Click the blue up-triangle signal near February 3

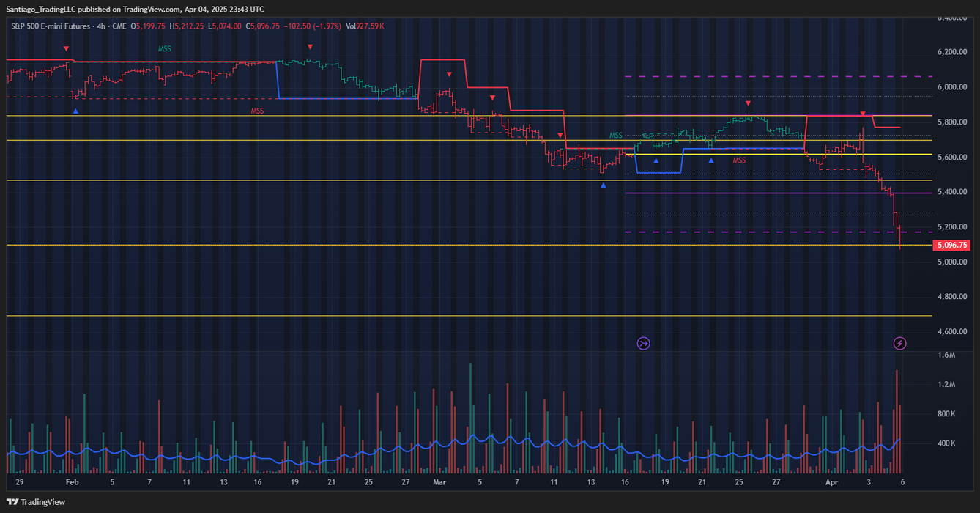[x=75, y=111]
